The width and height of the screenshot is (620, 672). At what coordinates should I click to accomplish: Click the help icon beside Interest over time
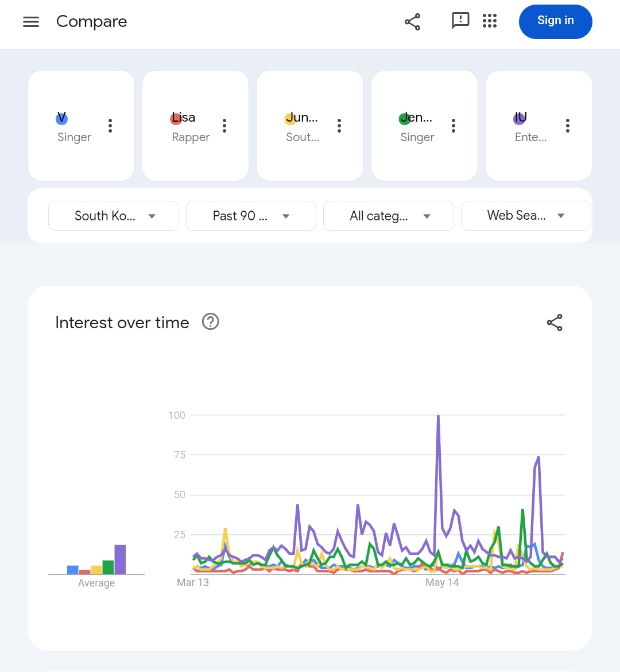[211, 321]
